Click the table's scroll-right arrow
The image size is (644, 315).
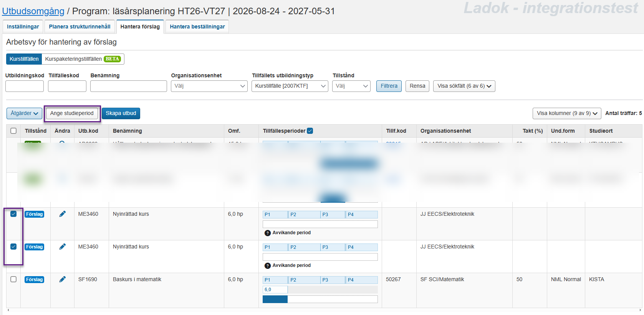(640, 310)
